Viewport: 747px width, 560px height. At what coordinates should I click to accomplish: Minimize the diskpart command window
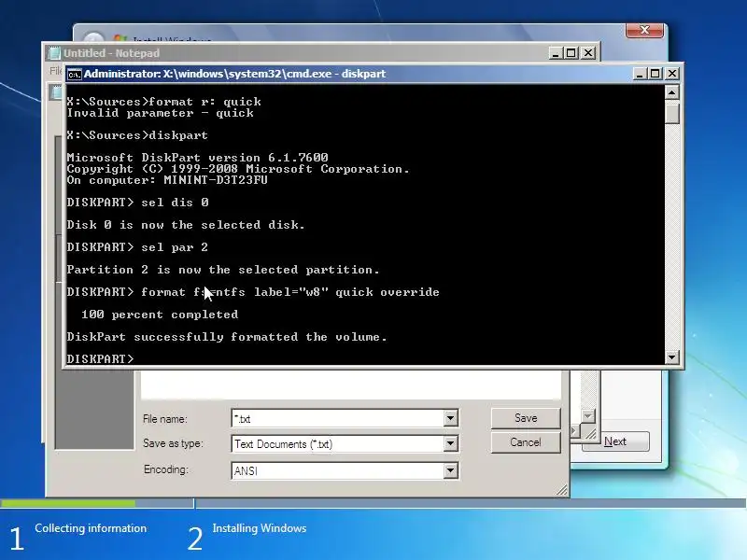tap(640, 74)
